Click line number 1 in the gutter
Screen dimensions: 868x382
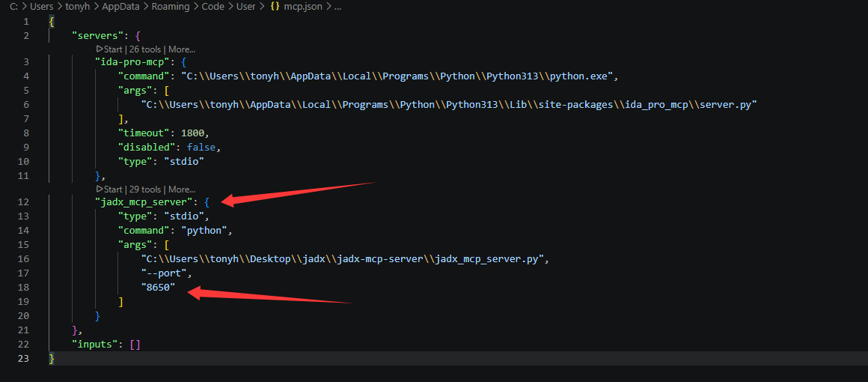(x=26, y=22)
